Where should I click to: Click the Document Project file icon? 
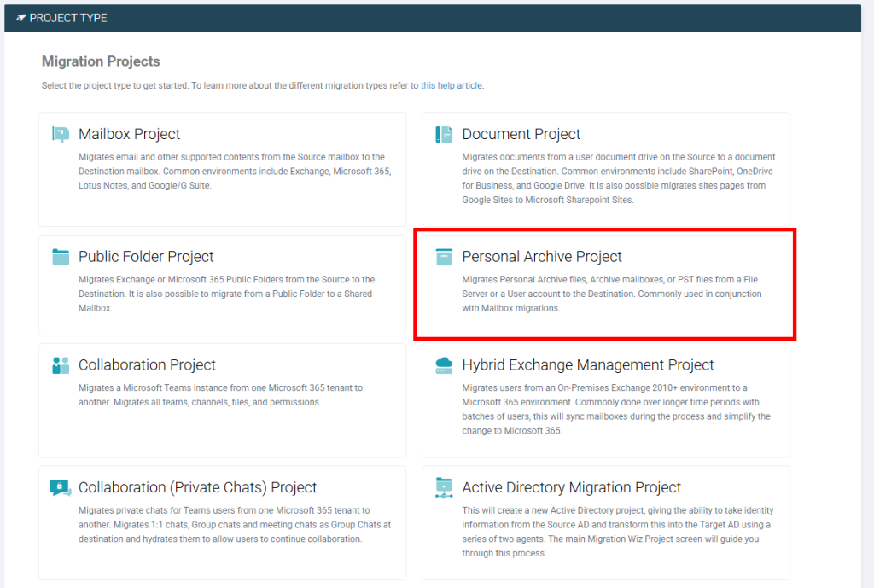pos(444,134)
